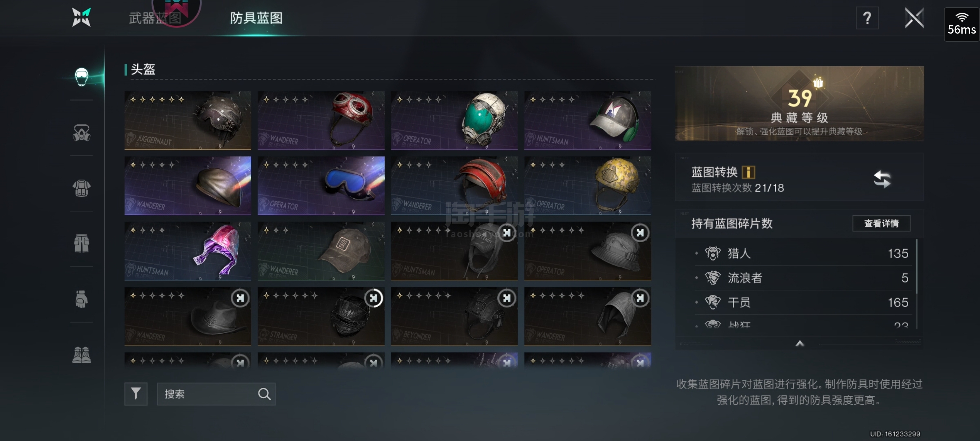This screenshot has height=441, width=980.
Task: Select the boots category icon
Action: point(82,355)
